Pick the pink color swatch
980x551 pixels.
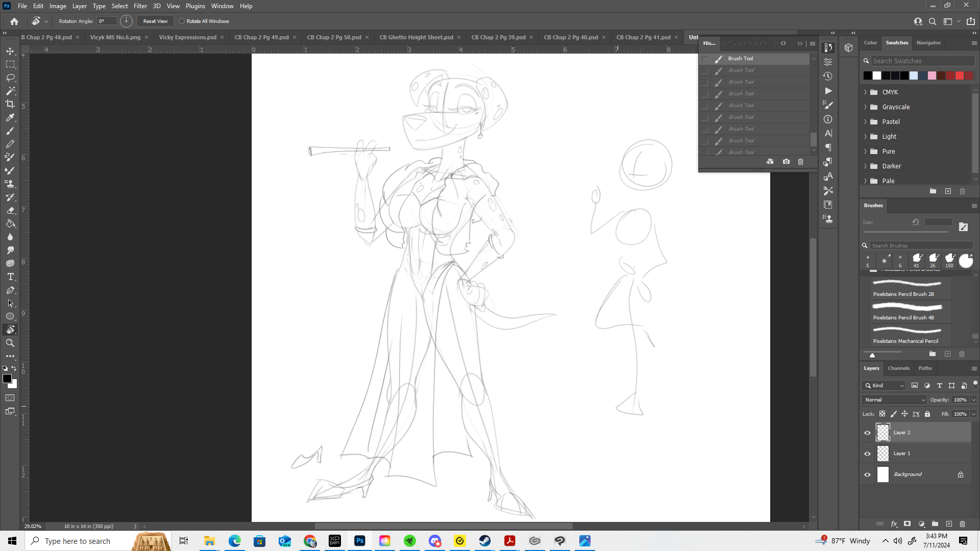(x=932, y=76)
